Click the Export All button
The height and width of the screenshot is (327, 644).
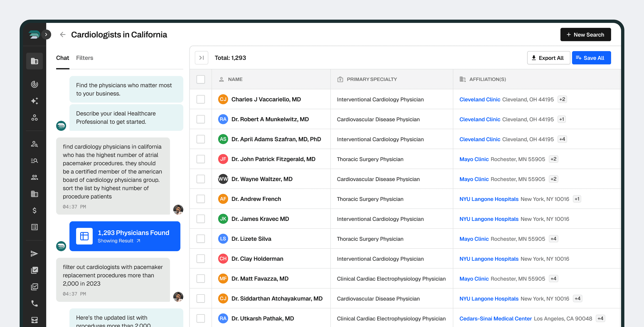point(548,58)
